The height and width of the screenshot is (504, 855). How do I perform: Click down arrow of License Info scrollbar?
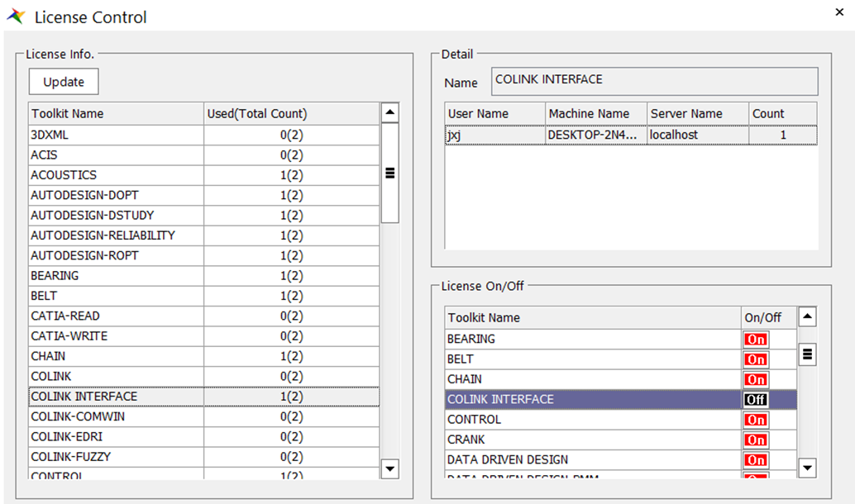tap(389, 468)
